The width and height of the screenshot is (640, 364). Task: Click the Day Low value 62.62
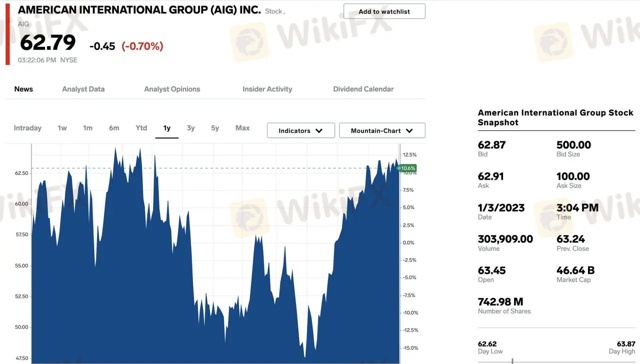click(487, 344)
